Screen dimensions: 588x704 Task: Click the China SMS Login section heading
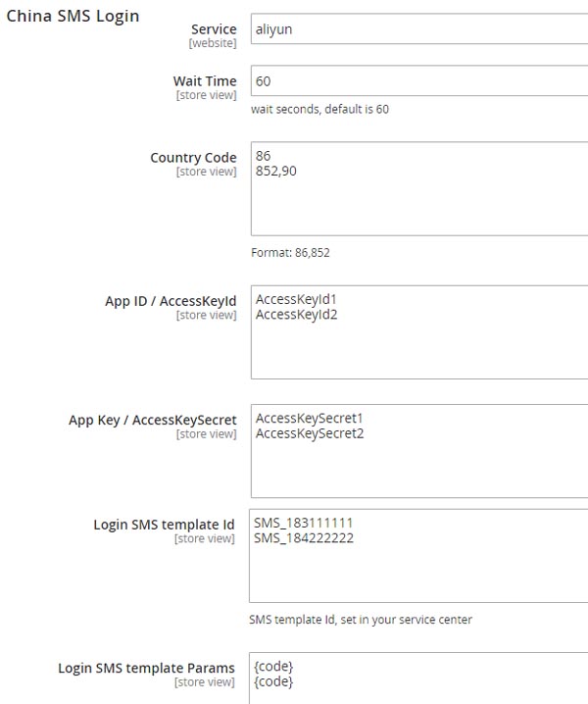(73, 16)
